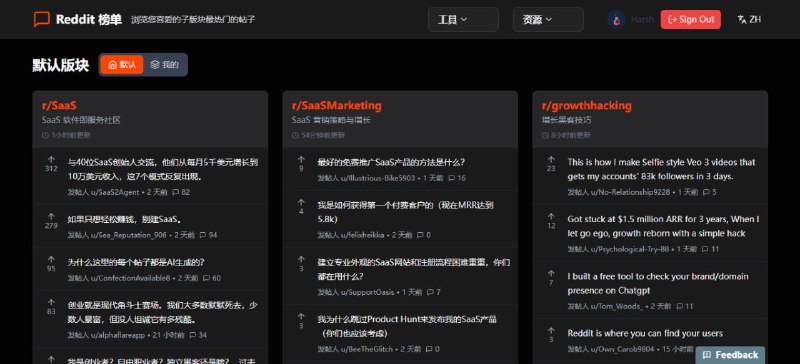Screen dimensions: 800x364
Task: Click comments icon on Tom_Woods_ post
Action: 680,307
